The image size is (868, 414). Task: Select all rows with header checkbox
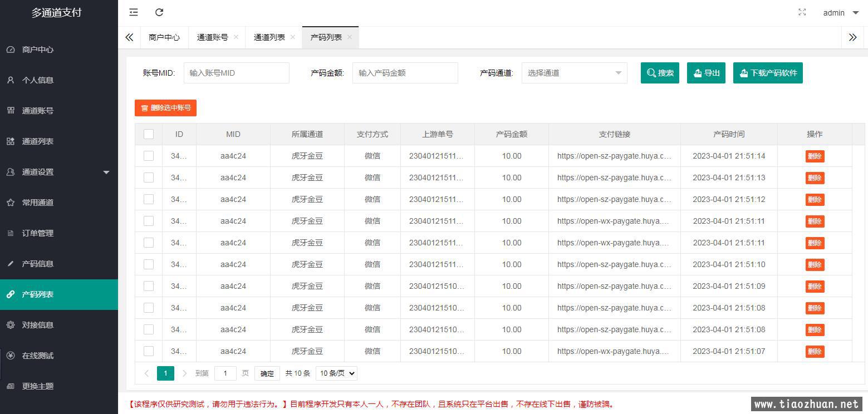[x=149, y=134]
